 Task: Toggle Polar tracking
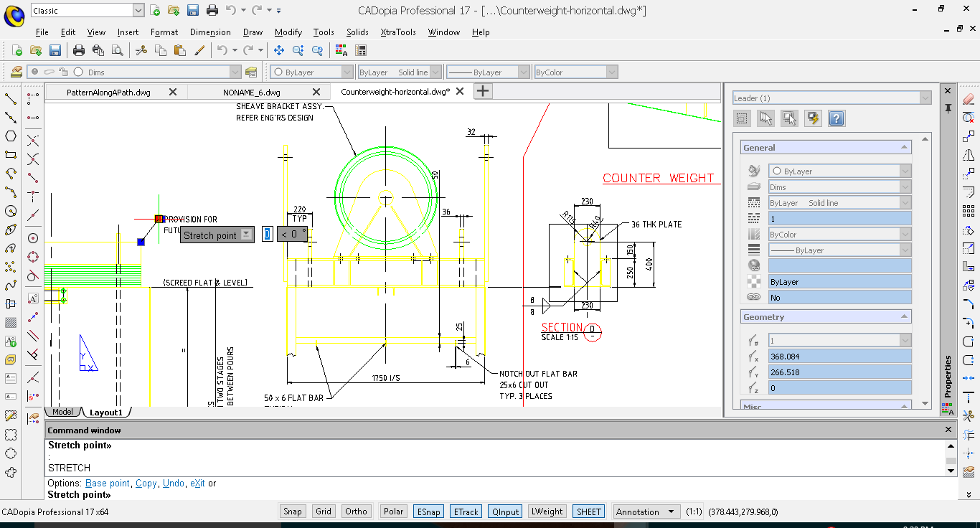point(393,511)
